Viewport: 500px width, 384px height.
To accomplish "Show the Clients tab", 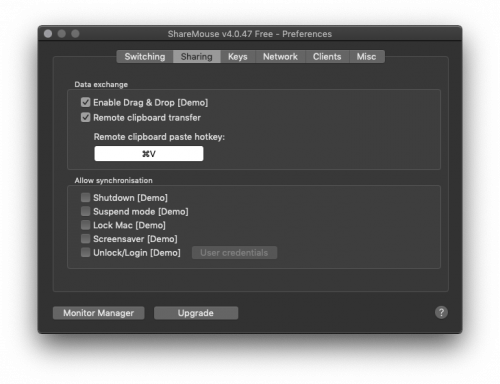I will 327,57.
